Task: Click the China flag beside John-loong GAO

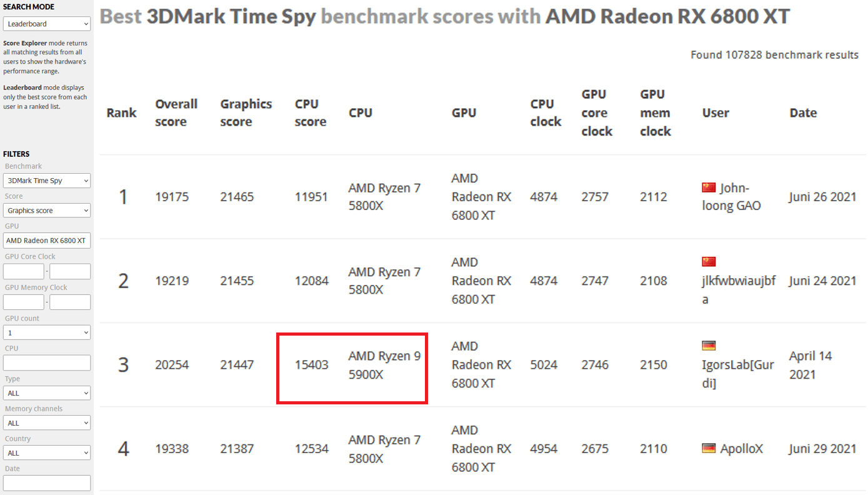Action: click(x=709, y=187)
